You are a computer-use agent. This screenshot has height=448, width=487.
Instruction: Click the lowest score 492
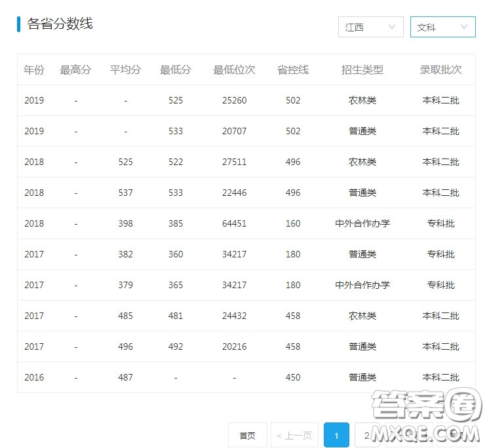tap(176, 346)
